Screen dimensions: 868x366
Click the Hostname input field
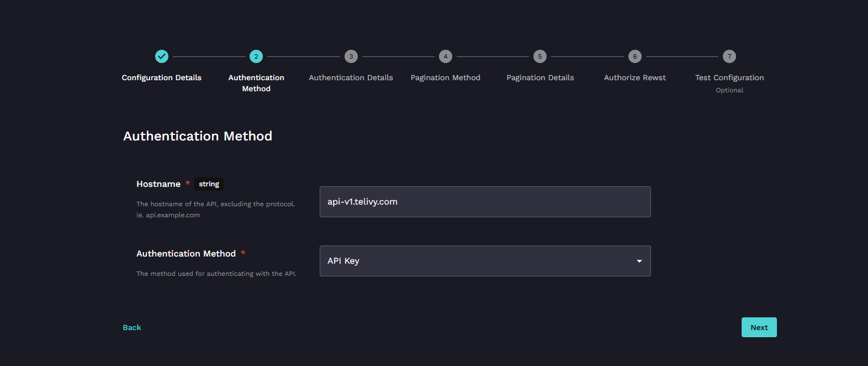coord(485,202)
